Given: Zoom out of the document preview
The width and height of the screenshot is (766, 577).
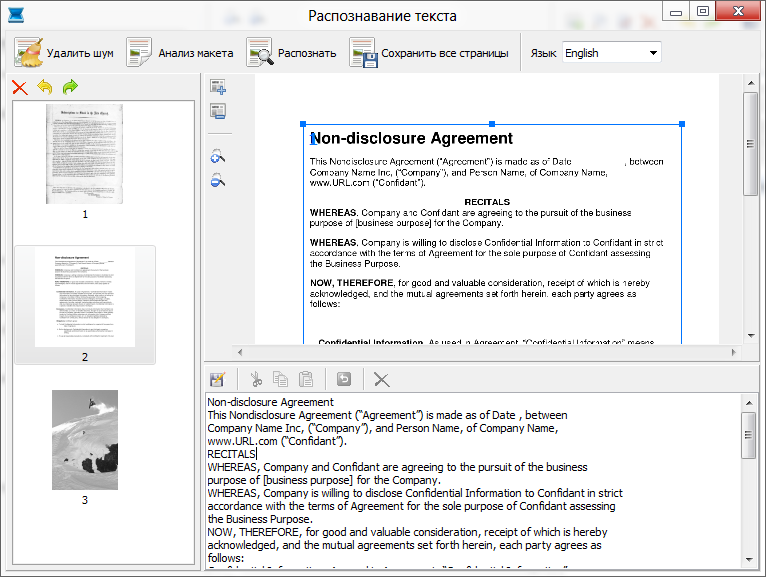Looking at the screenshot, I should coord(218,180).
